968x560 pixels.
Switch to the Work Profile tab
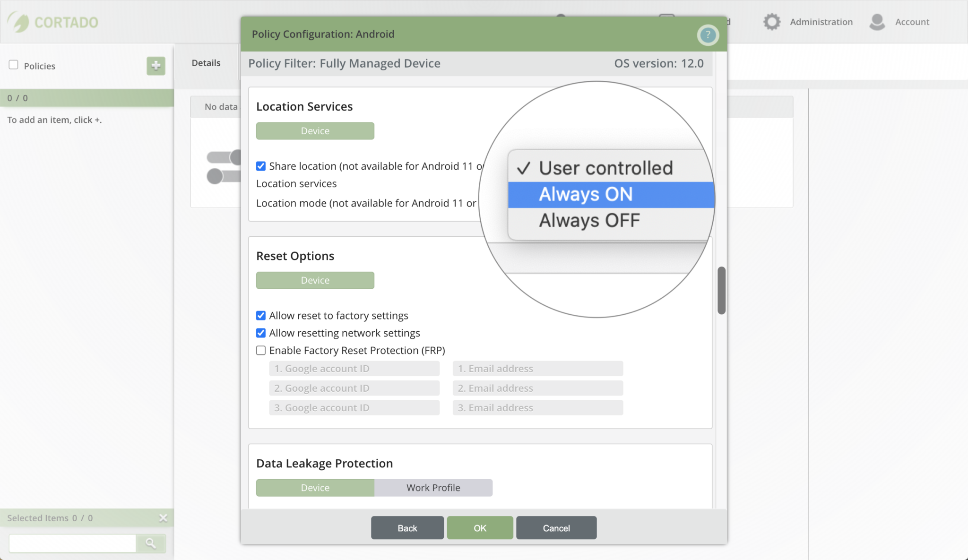(433, 487)
